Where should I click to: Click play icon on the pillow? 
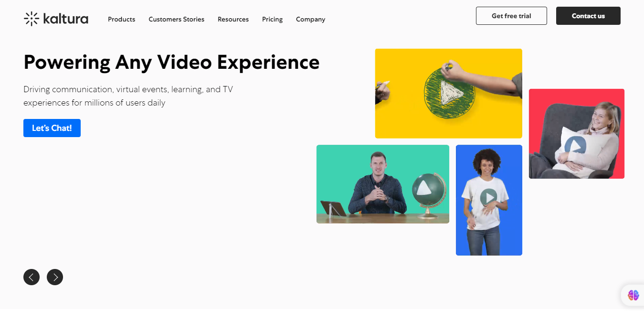(575, 145)
